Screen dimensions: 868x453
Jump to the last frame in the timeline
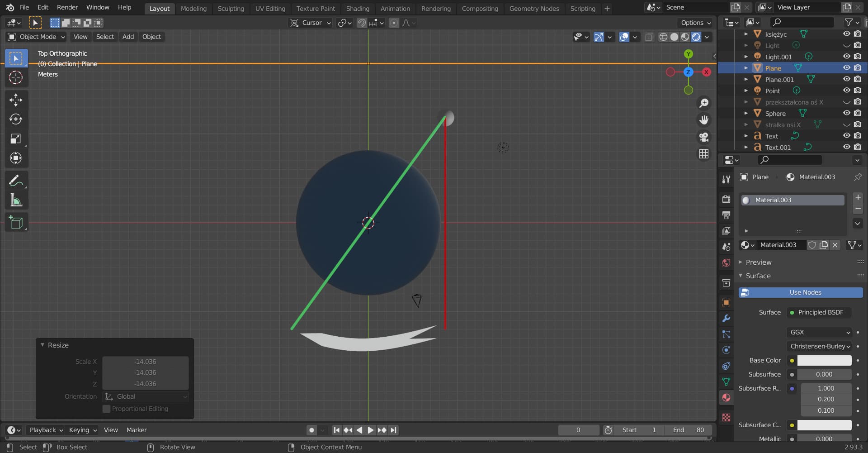394,430
